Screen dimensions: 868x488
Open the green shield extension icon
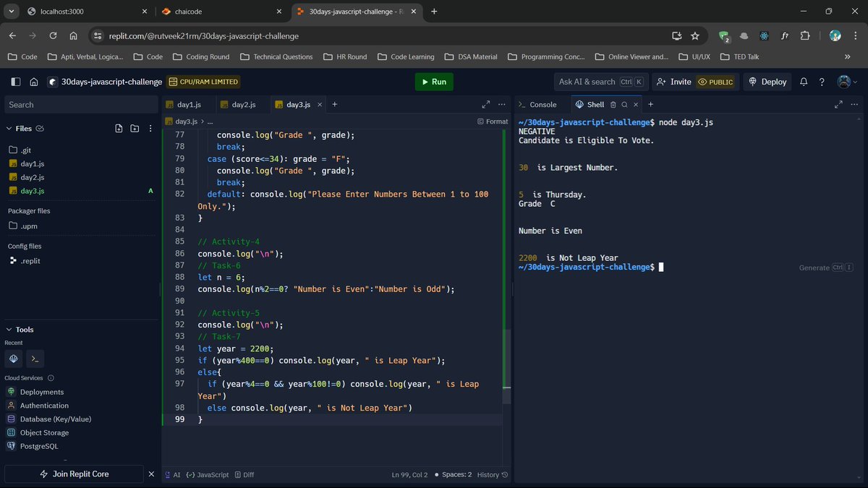pos(724,35)
